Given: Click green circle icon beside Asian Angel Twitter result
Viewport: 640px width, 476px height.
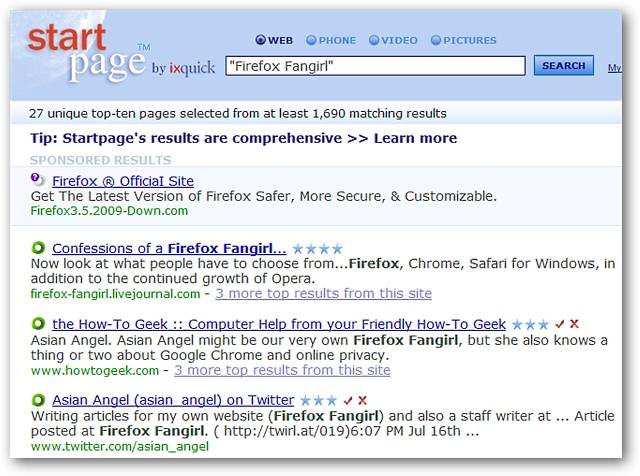Looking at the screenshot, I should 38,400.
